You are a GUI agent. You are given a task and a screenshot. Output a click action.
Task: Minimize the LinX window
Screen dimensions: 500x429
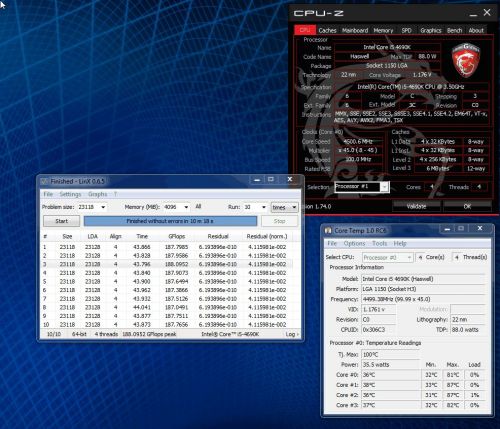tap(257, 180)
